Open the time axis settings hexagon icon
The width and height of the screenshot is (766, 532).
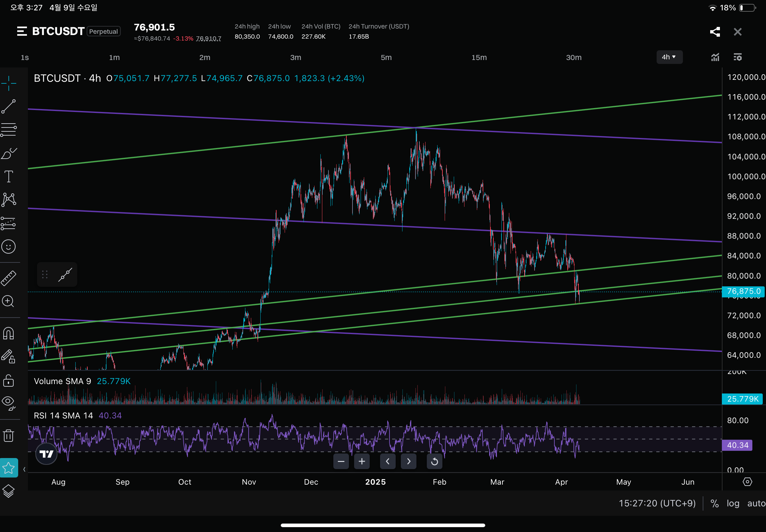pyautogui.click(x=747, y=482)
